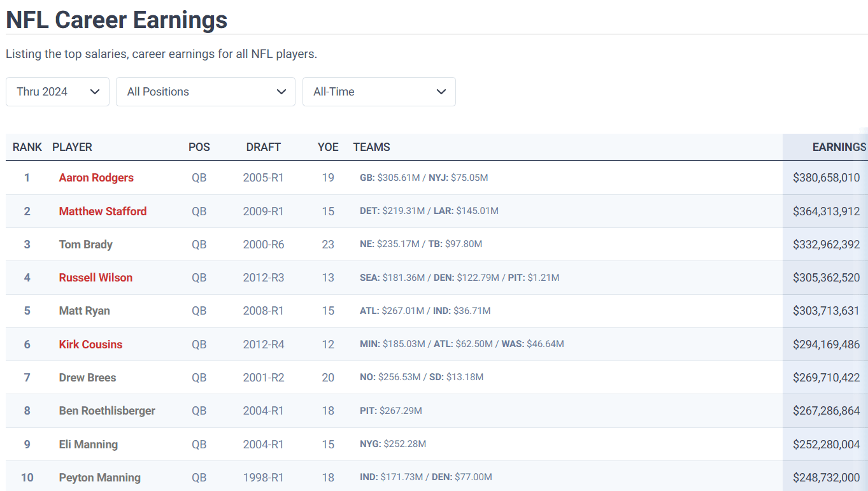Viewport: 868px width, 491px height.
Task: Click Russell Wilson's YOE value 13
Action: [328, 278]
